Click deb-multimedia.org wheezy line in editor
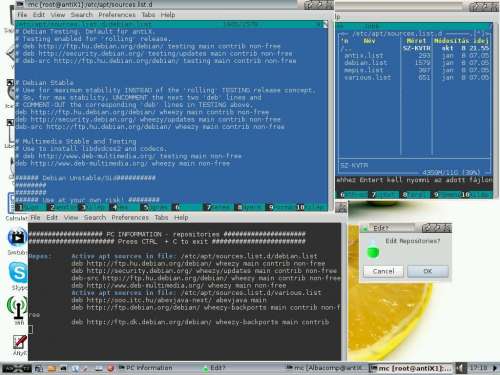 (123, 163)
